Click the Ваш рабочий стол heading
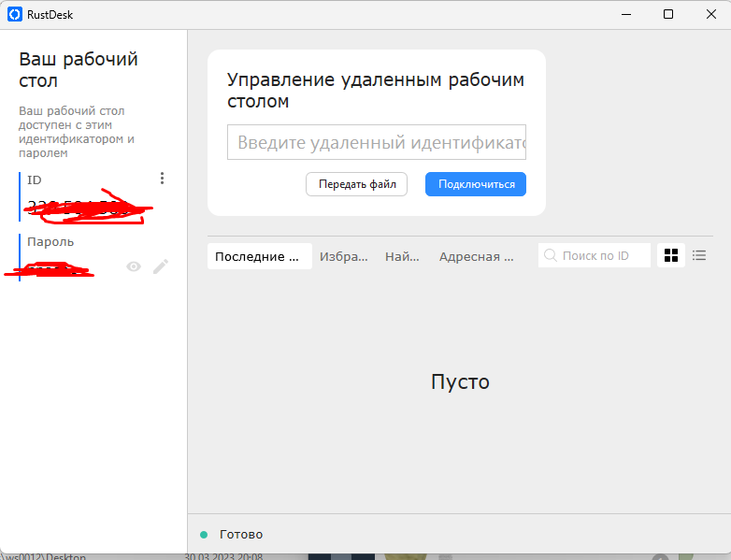731x560 pixels. 79,70
